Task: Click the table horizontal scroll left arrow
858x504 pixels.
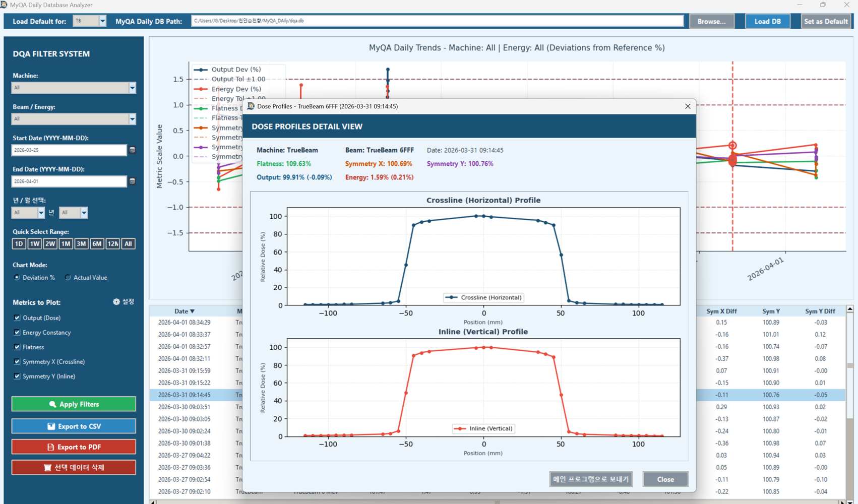Action: tap(153, 501)
